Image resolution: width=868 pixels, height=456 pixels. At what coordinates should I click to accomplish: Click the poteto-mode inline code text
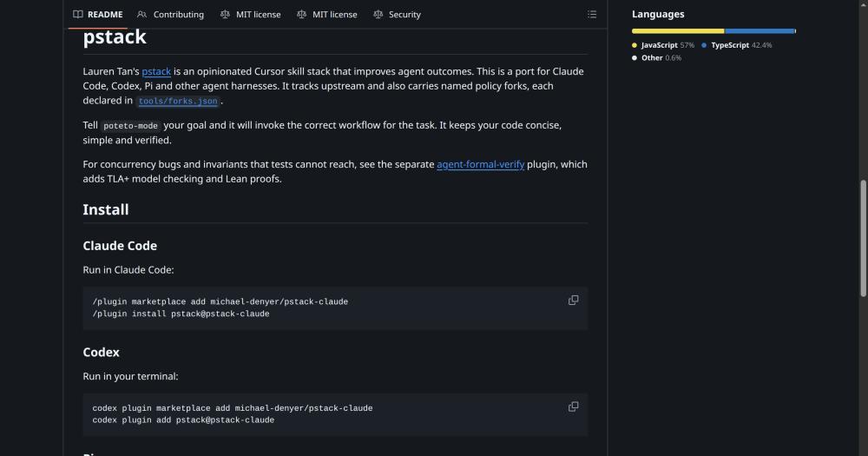click(x=131, y=126)
